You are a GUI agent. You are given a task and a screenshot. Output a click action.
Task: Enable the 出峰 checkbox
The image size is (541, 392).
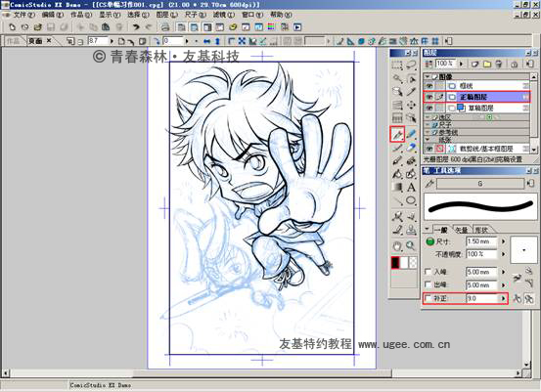point(428,284)
